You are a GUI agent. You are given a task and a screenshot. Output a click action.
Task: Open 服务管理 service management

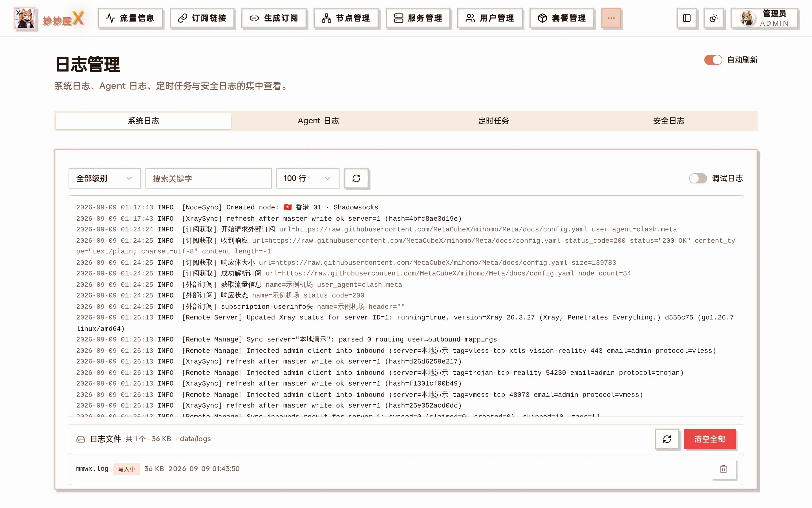tap(418, 18)
